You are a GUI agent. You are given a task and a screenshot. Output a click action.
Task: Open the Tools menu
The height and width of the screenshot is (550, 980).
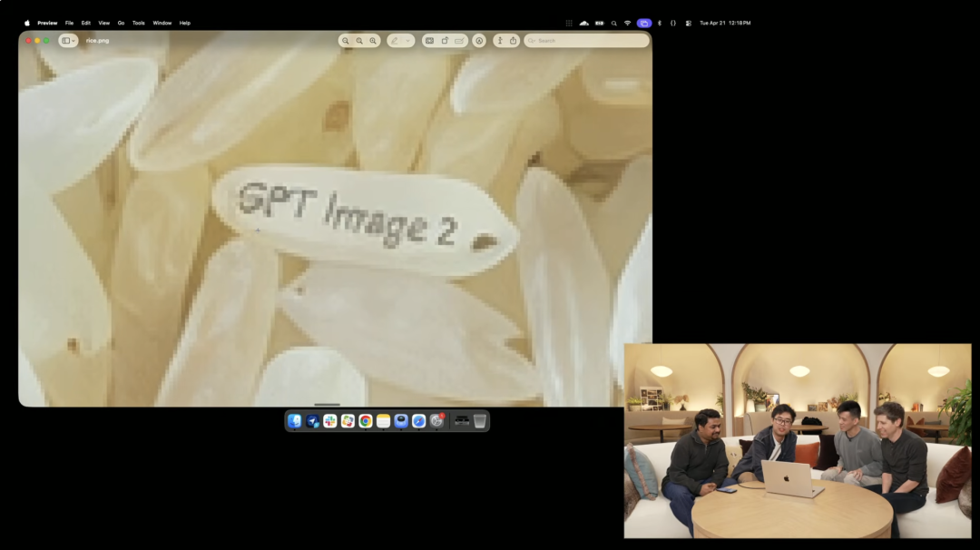pos(138,23)
